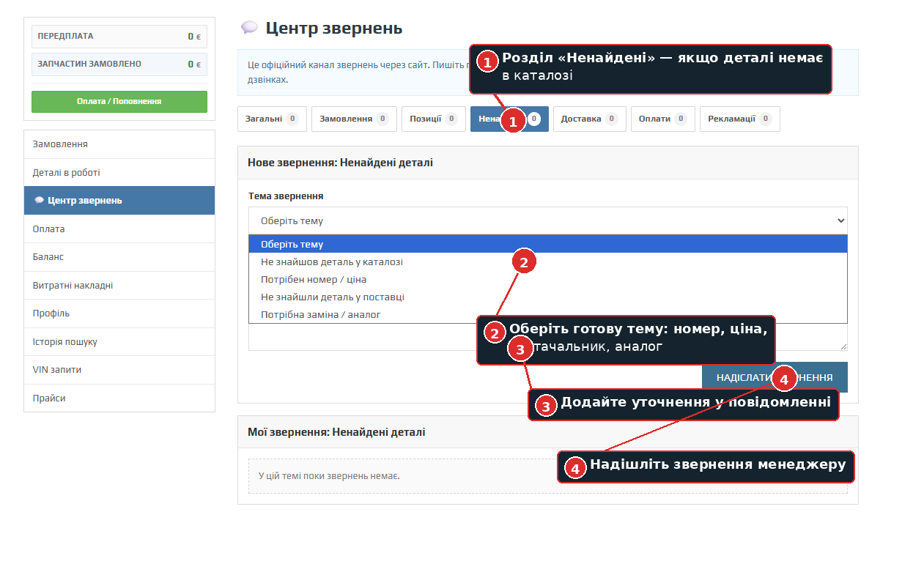
Task: Switch to the Замовлення requests tab
Action: (x=354, y=119)
